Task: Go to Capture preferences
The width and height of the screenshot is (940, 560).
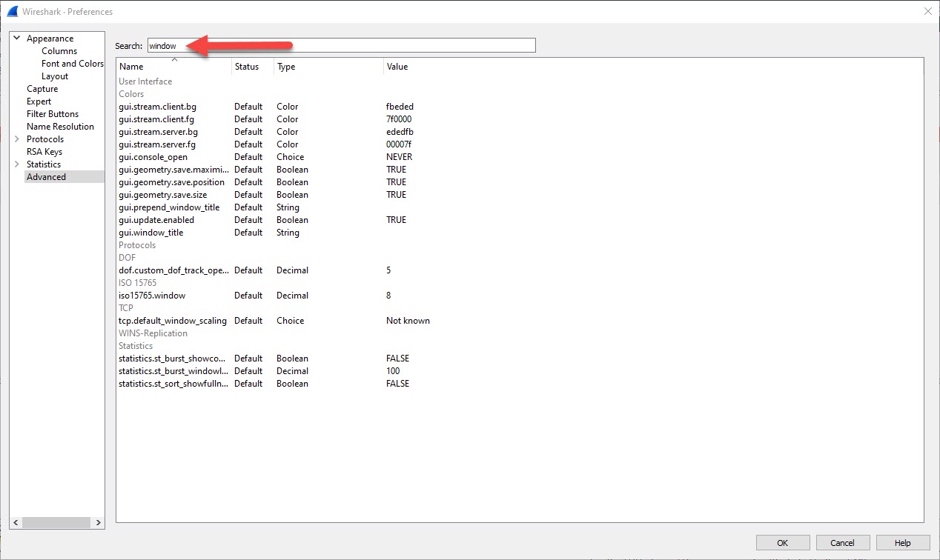Action: (42, 89)
